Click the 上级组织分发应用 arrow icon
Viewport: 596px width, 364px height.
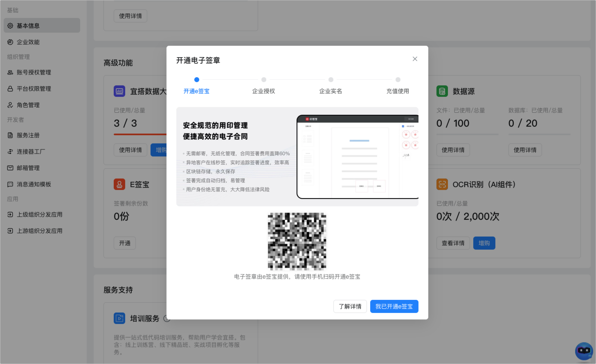click(x=10, y=214)
